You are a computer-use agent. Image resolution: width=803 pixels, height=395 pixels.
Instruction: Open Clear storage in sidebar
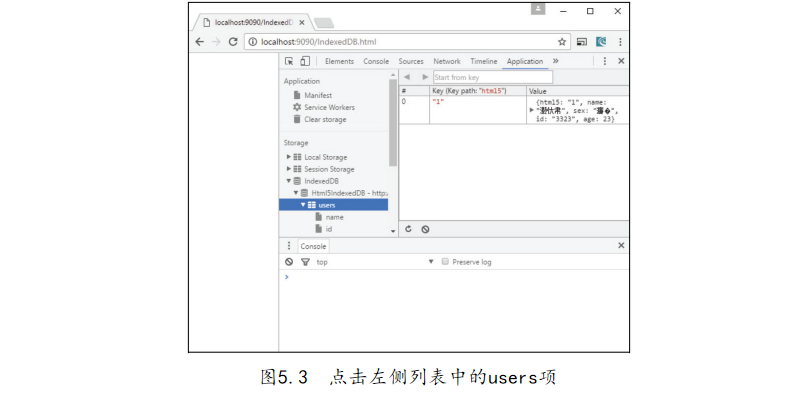coord(325,119)
